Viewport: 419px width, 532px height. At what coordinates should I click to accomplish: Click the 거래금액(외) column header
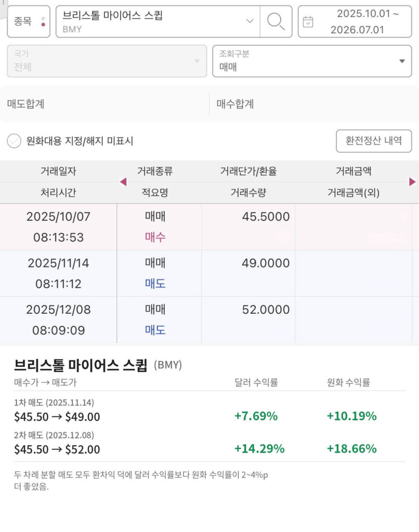[353, 193]
